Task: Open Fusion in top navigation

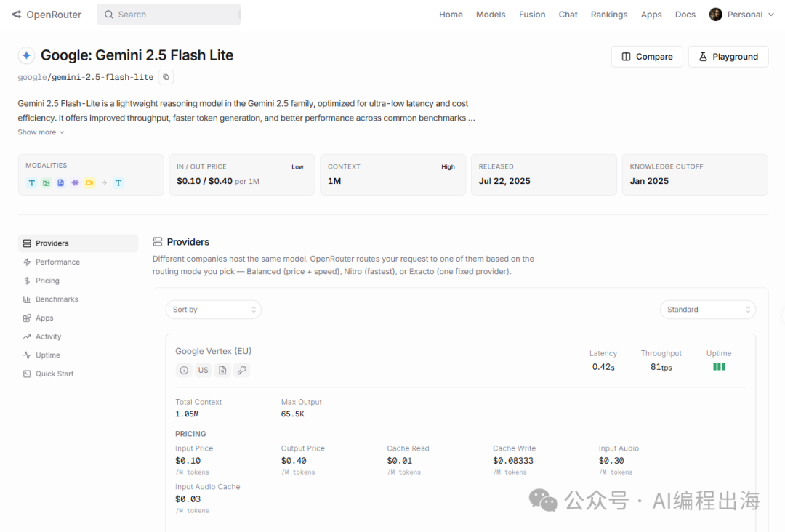Action: pyautogui.click(x=531, y=15)
